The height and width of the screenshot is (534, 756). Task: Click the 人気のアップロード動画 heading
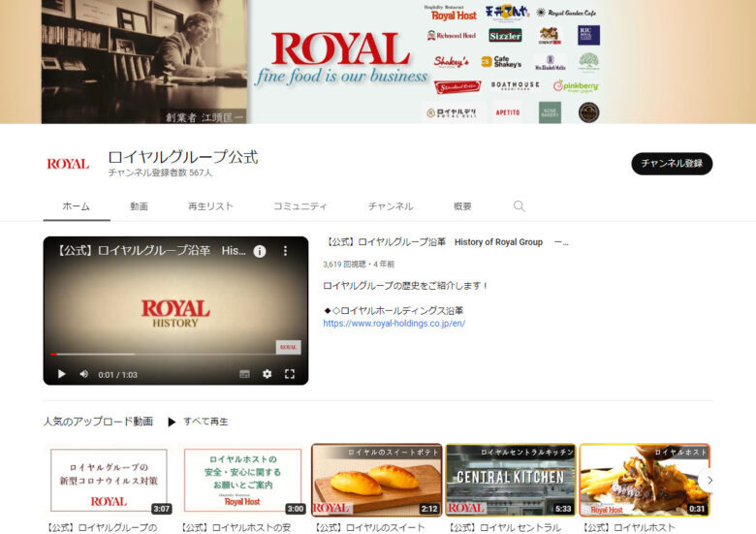[x=98, y=422]
